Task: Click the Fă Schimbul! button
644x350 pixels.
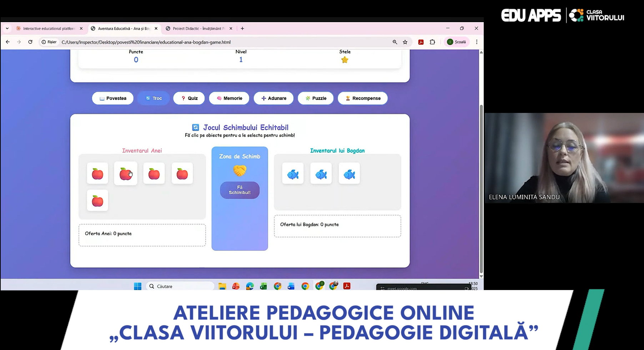Action: tap(240, 190)
